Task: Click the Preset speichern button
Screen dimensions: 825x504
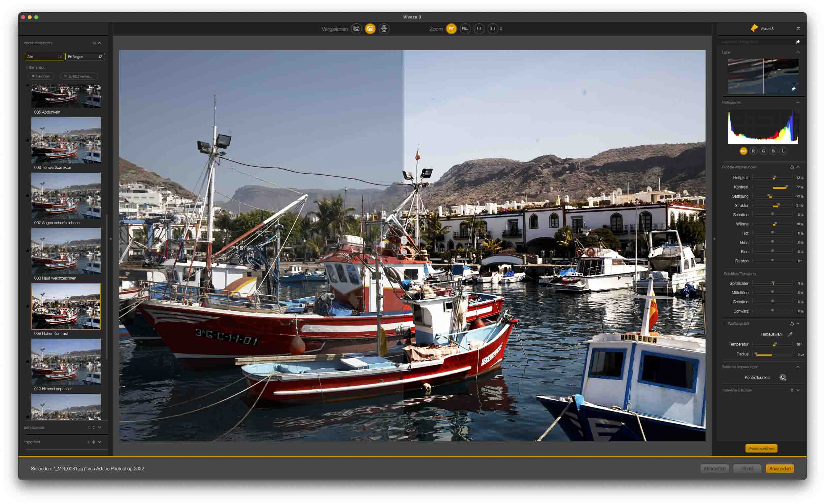Action: click(761, 449)
